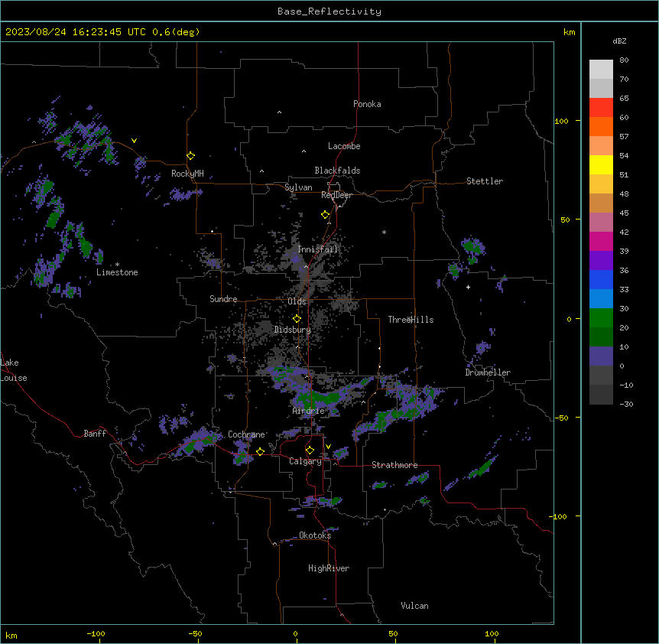
Task: Pick the magenta 42-39 dBZ legend swatch
Action: pos(601,242)
